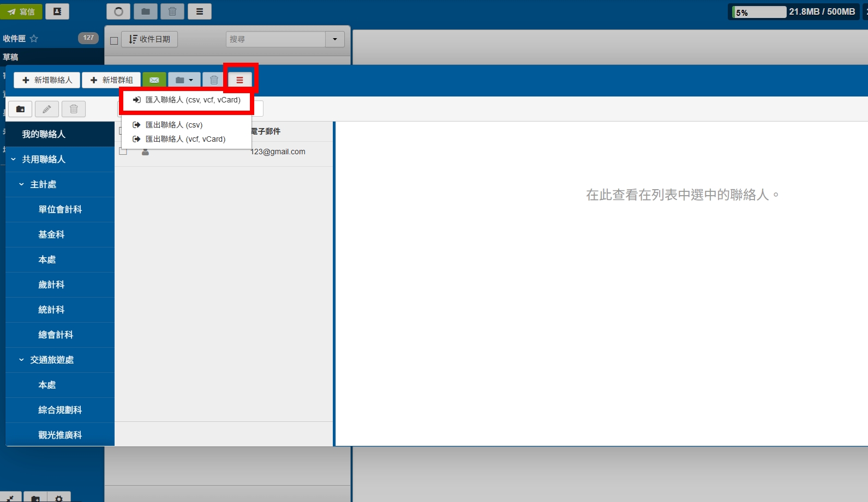
Task: Select 匯出聯絡人 (csv)
Action: pos(187,125)
